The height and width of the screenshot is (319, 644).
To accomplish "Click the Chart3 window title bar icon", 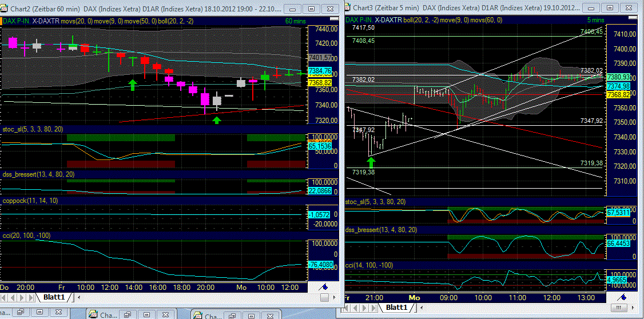I will coord(348,7).
